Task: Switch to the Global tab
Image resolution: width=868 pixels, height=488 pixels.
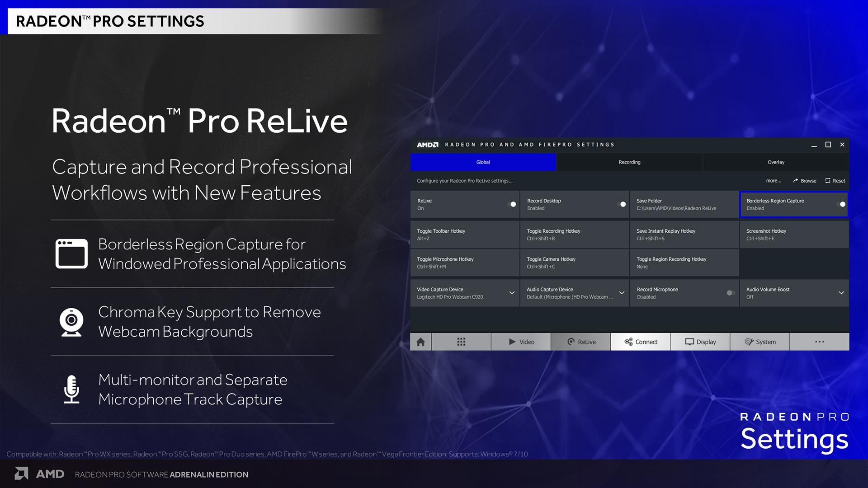Action: click(483, 162)
